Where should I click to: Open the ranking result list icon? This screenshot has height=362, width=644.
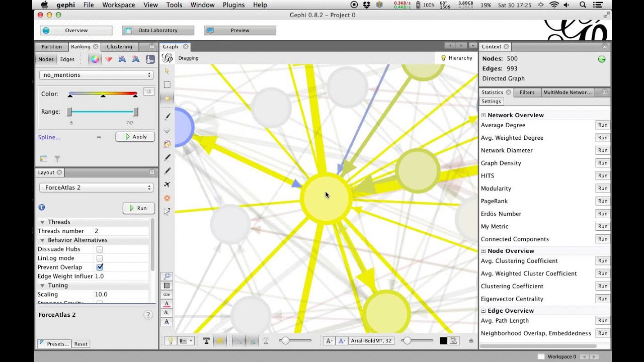(x=44, y=159)
